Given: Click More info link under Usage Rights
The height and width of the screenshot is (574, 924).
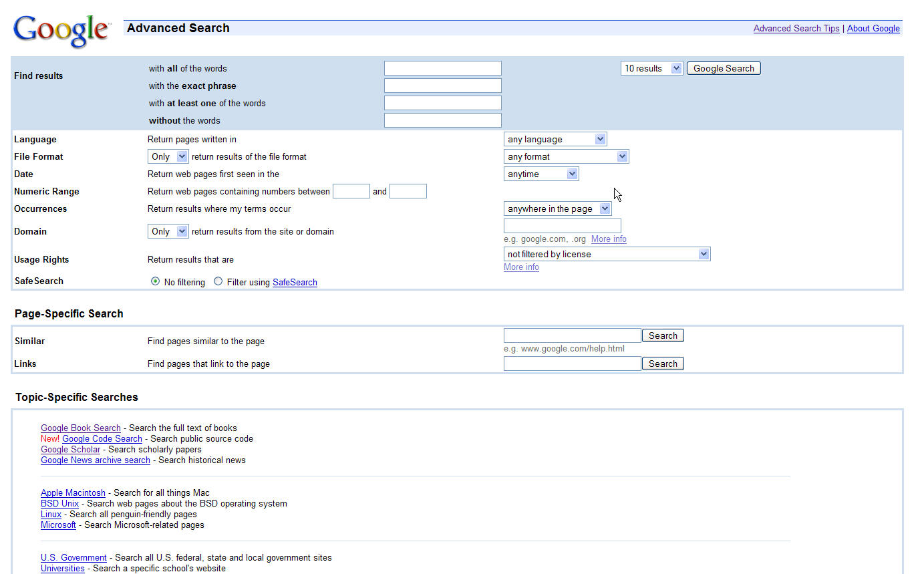Looking at the screenshot, I should click(521, 267).
